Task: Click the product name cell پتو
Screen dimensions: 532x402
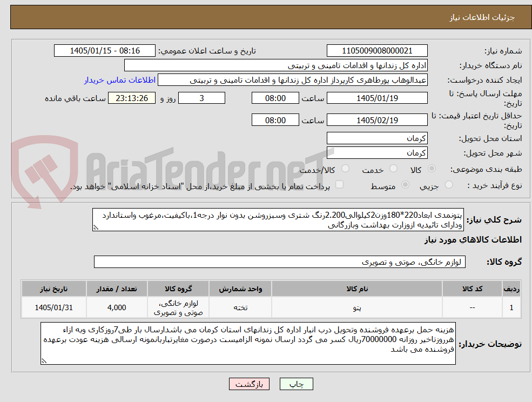Action: 356,307
